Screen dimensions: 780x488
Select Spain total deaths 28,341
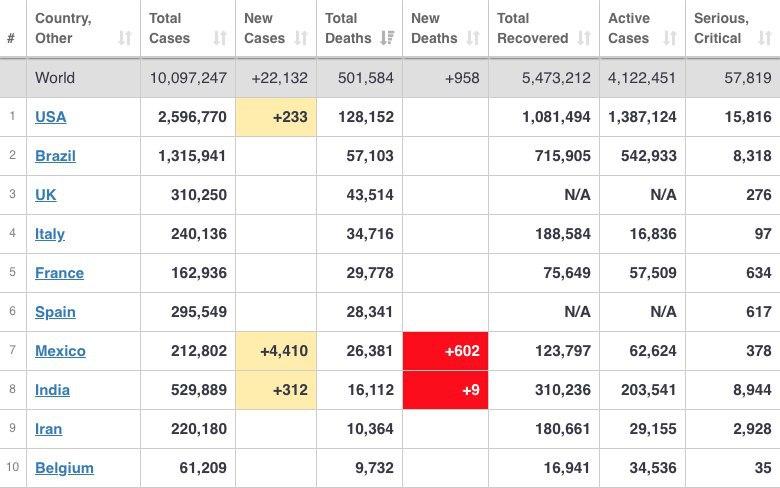tap(370, 312)
